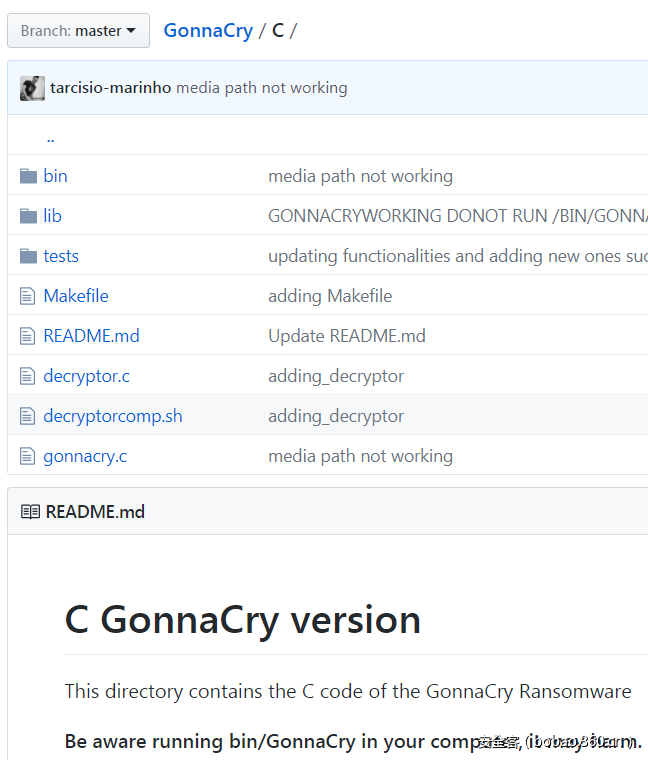
Task: Click the decryptor.c file icon
Action: pyautogui.click(x=28, y=376)
